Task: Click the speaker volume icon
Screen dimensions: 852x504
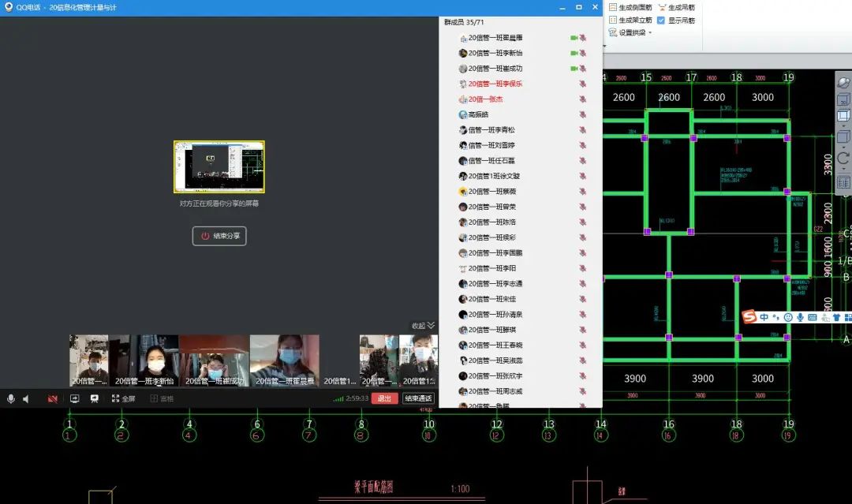Action: point(26,399)
